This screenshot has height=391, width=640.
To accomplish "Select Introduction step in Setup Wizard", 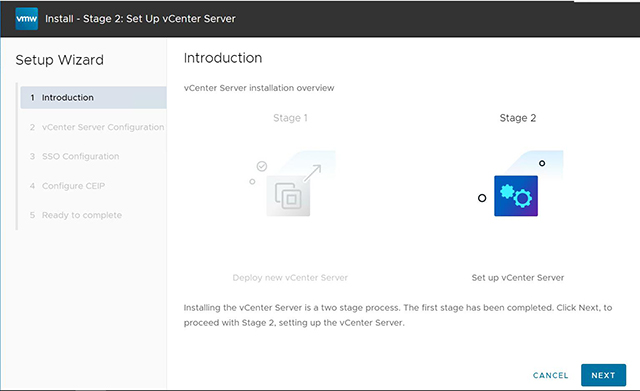I will 93,98.
